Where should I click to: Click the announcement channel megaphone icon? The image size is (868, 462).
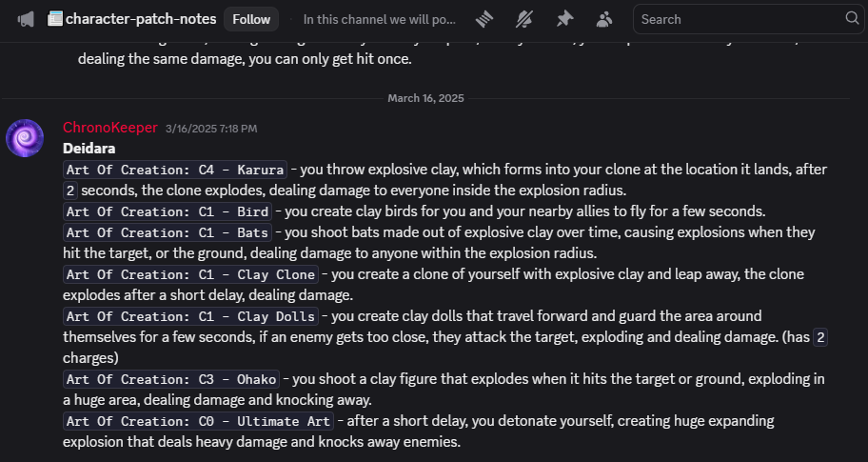tap(26, 19)
